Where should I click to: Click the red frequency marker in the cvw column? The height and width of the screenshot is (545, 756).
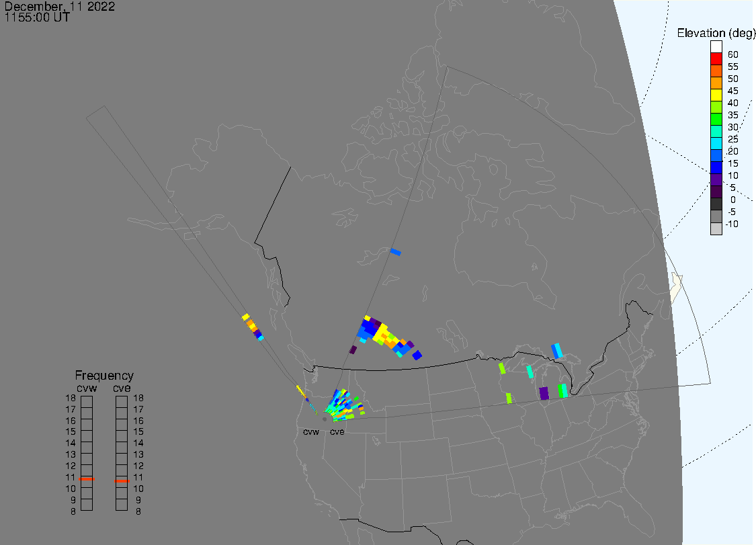87,479
